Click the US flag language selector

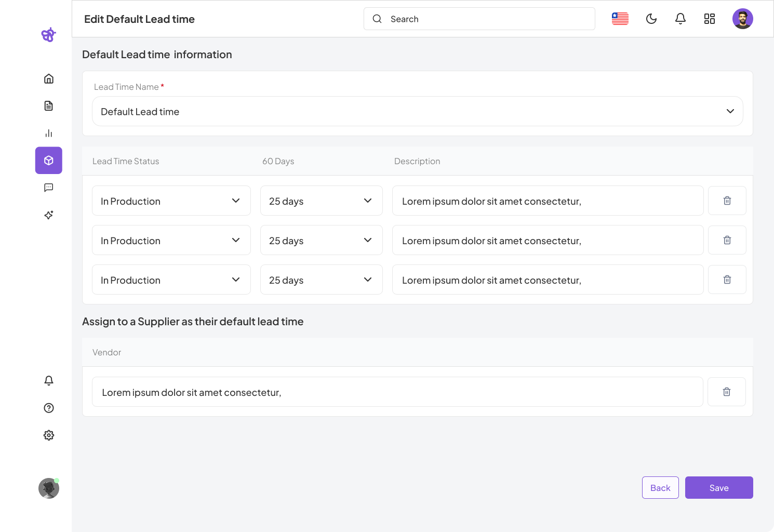[x=620, y=19]
